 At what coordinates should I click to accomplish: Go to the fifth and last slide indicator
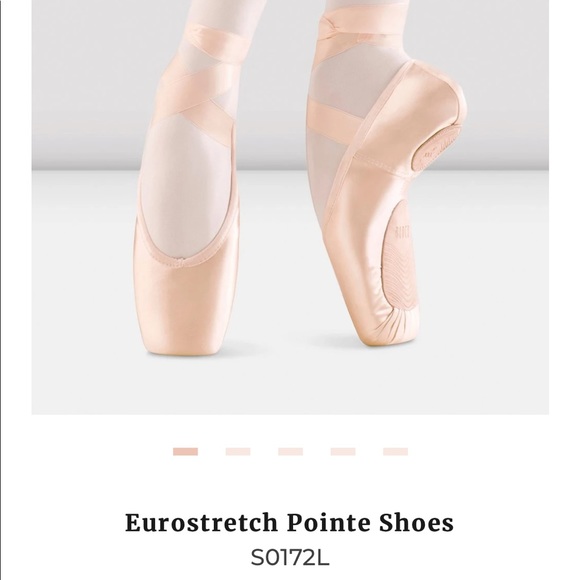tap(395, 451)
